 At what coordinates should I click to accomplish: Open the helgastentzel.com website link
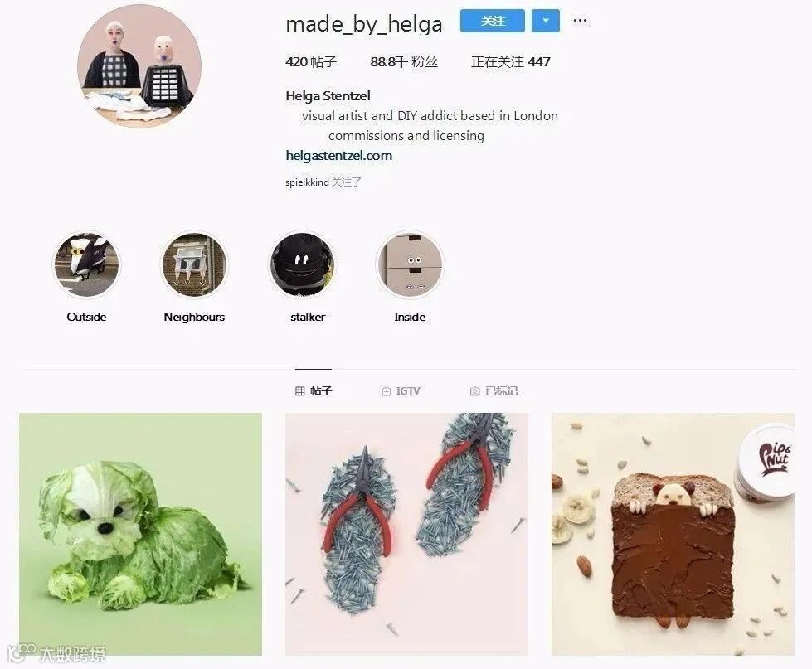tap(338, 156)
